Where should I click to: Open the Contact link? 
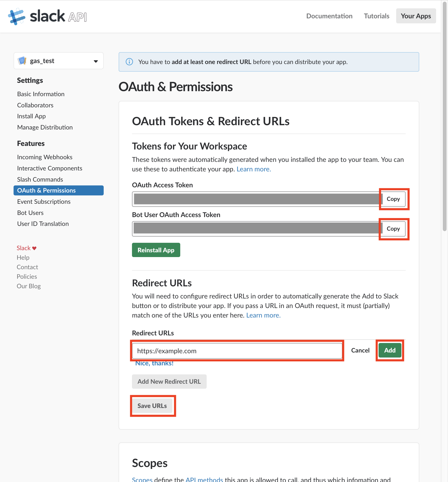[x=27, y=267]
